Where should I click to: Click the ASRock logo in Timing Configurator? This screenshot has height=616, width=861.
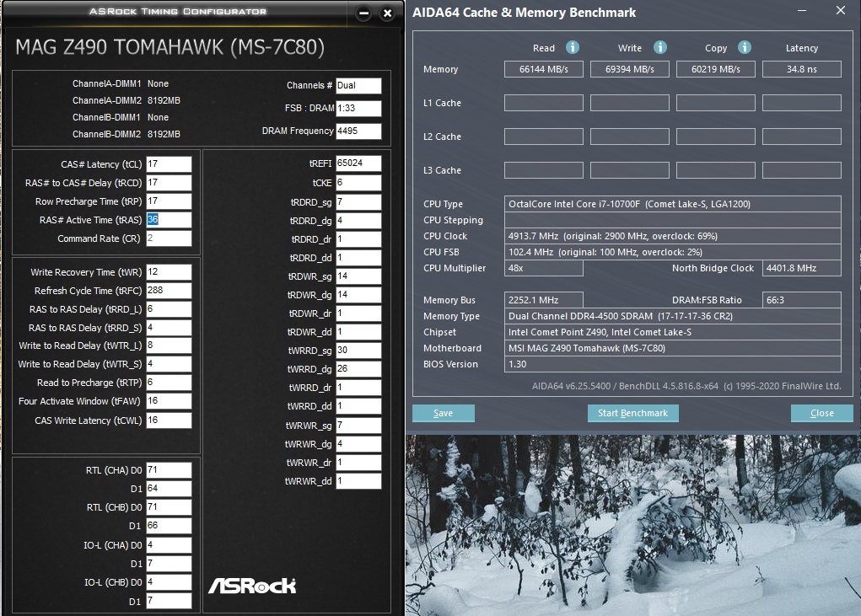pyautogui.click(x=252, y=586)
